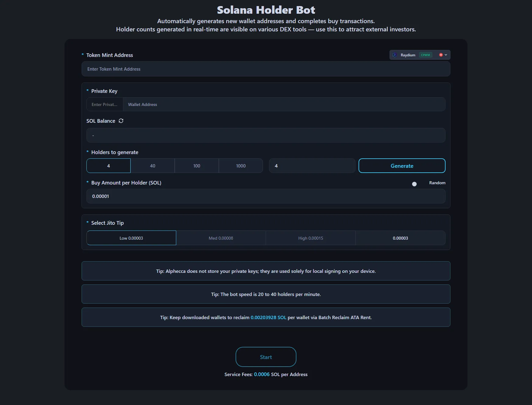Select 40 holders preset

pyautogui.click(x=152, y=166)
